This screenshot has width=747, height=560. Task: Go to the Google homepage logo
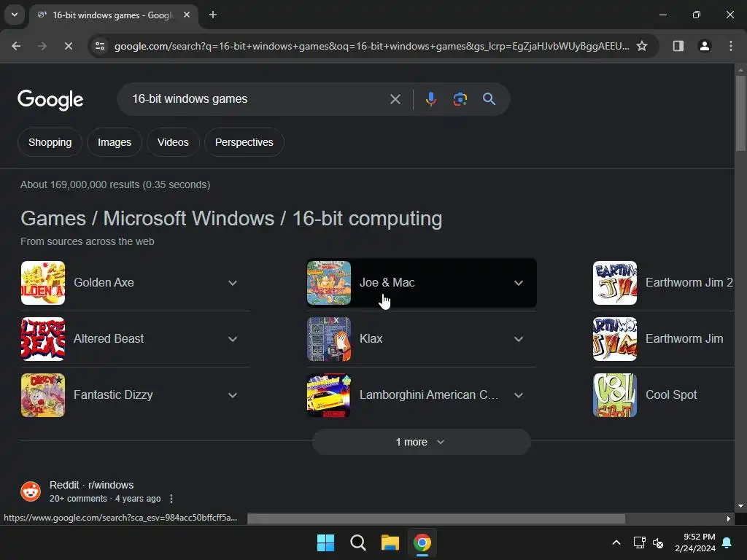[x=50, y=99]
